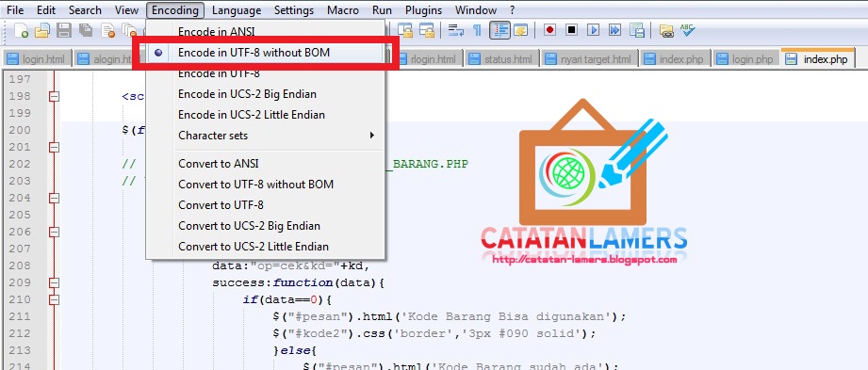868x370 pixels.
Task: Toggle word wrap toolbar button
Action: tap(456, 30)
